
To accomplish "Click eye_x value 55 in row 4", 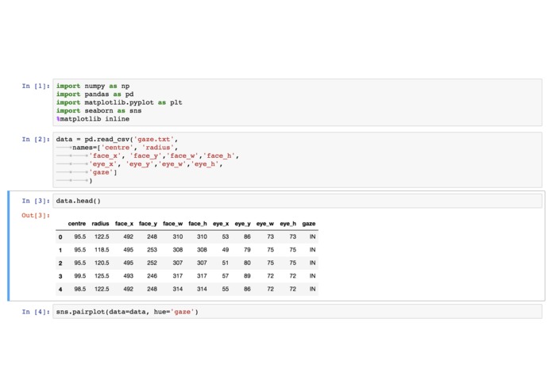I will [x=226, y=289].
